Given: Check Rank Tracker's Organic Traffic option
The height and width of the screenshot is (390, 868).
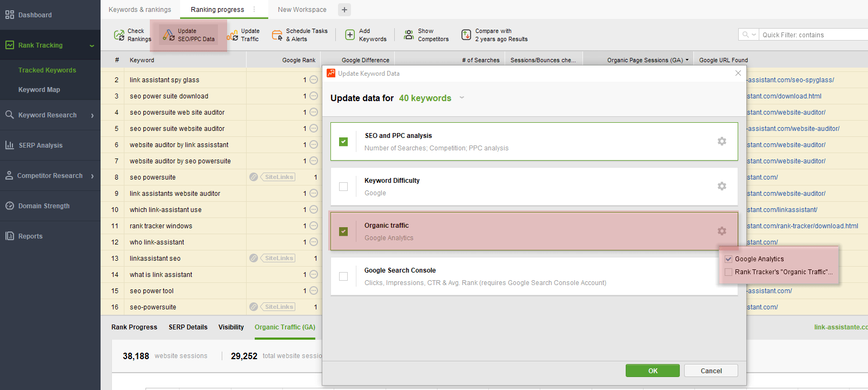Looking at the screenshot, I should click(728, 272).
